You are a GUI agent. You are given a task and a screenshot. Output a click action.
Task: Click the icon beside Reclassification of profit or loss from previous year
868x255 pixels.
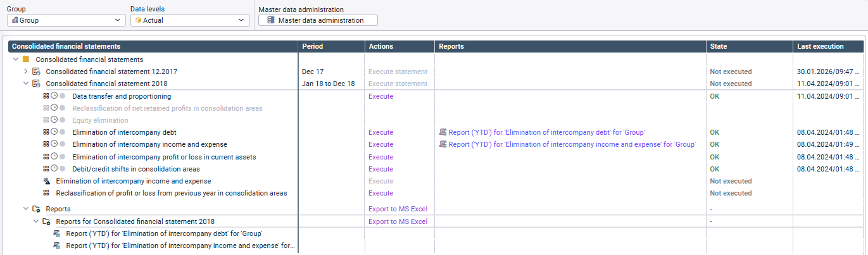tap(46, 193)
